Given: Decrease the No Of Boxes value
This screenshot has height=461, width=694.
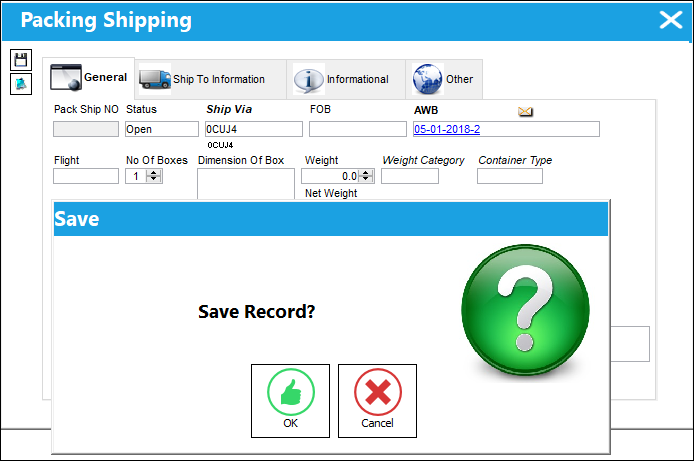Looking at the screenshot, I should pos(154,179).
